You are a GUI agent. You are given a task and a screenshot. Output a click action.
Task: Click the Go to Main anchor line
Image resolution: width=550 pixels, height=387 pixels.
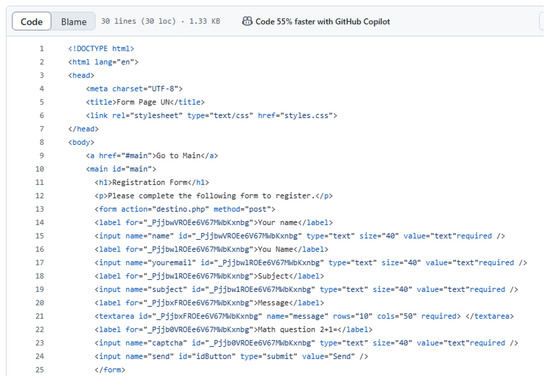click(x=152, y=155)
